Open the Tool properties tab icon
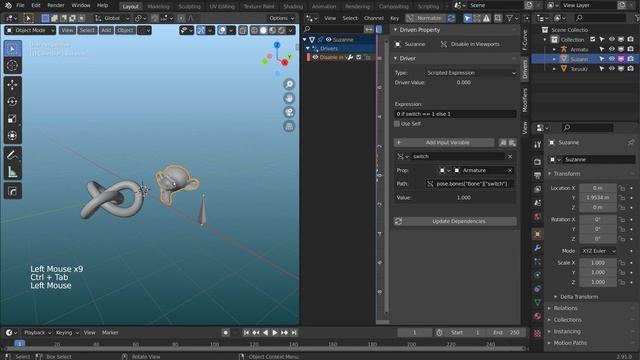This screenshot has height=360, width=640. tap(538, 144)
